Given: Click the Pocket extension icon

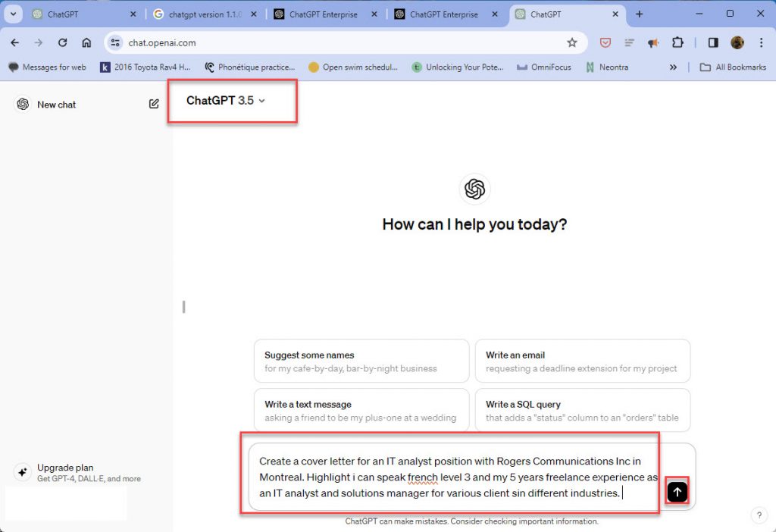Looking at the screenshot, I should click(x=605, y=43).
